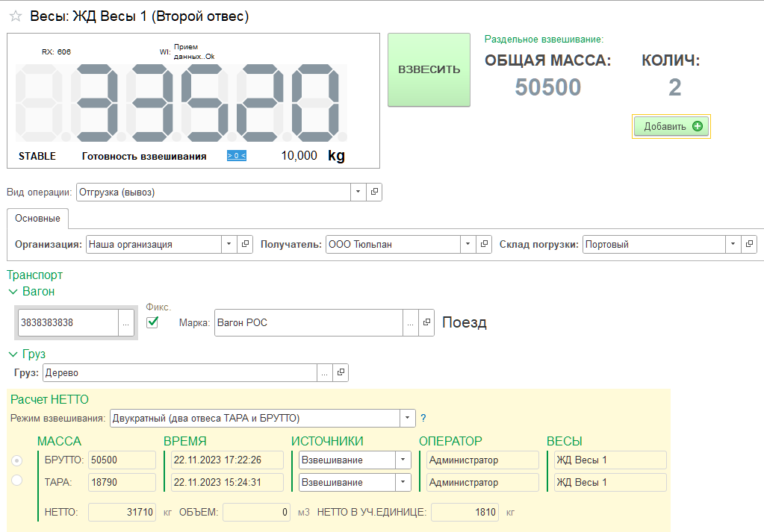Mark form as favorite with star icon
764x532 pixels.
(15, 16)
